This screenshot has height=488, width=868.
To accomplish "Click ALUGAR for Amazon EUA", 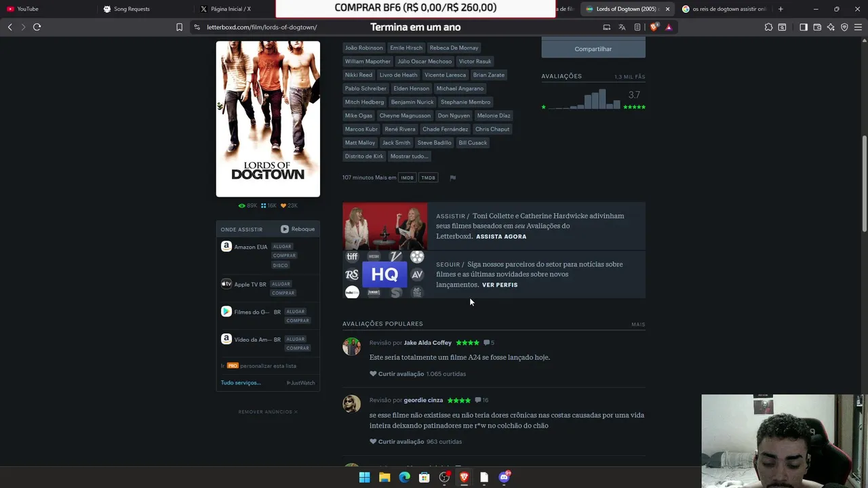I will [282, 247].
